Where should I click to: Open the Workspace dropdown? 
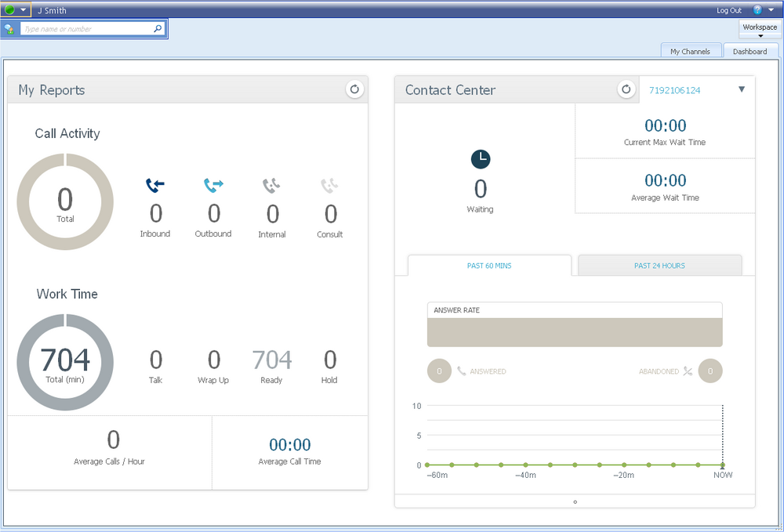(x=760, y=30)
